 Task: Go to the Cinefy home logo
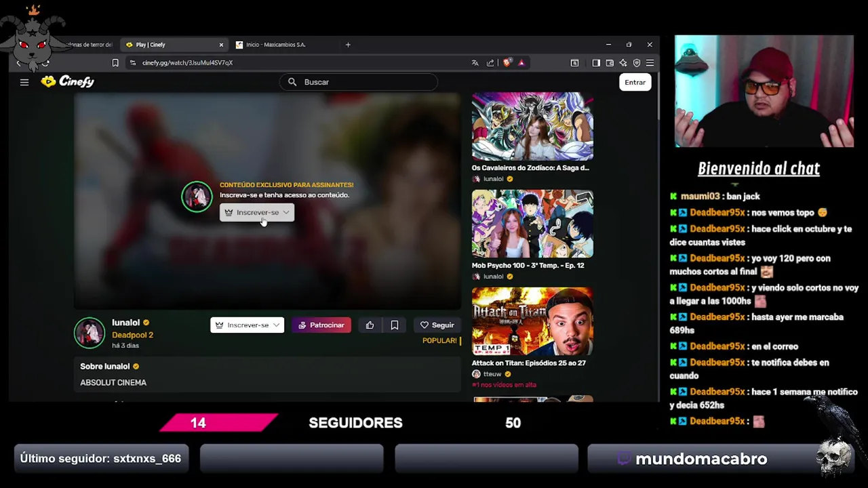[67, 81]
